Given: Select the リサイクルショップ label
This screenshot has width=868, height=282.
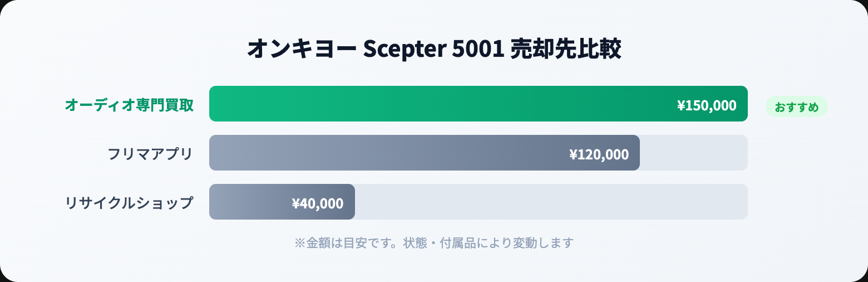Looking at the screenshot, I should click(x=129, y=203).
